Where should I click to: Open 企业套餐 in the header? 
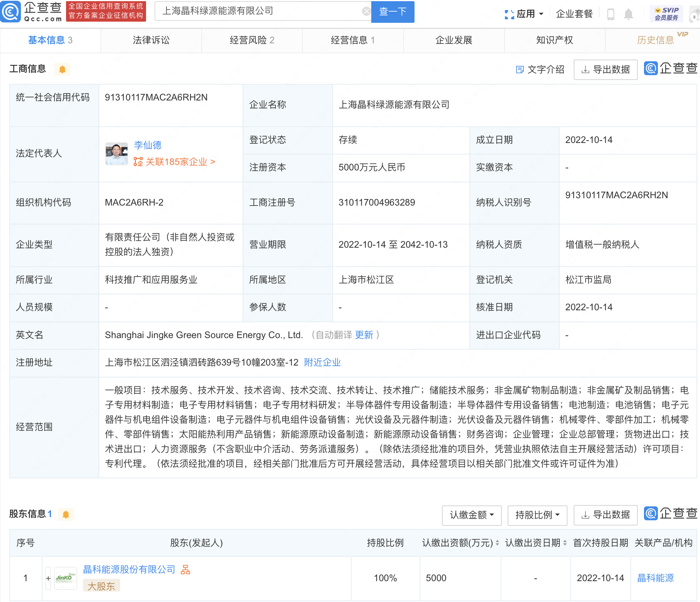coord(574,14)
